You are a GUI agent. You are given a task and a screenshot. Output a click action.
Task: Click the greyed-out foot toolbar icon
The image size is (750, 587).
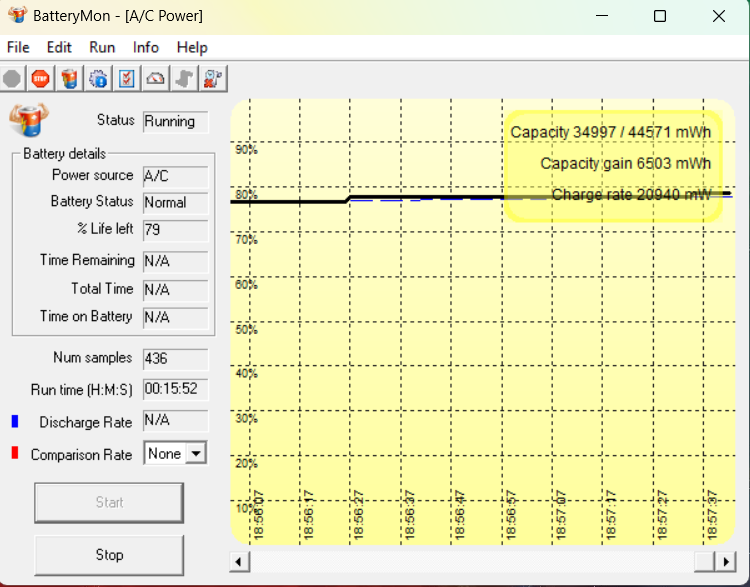184,78
